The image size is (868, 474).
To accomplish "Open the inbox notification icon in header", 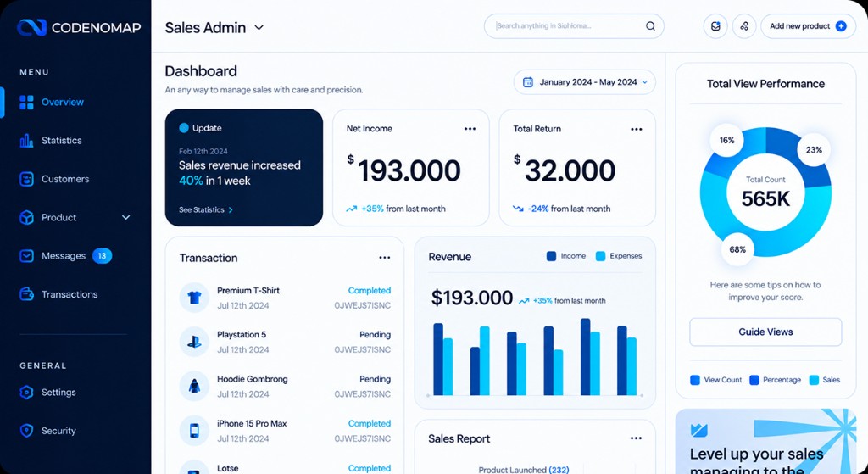I will [x=715, y=26].
